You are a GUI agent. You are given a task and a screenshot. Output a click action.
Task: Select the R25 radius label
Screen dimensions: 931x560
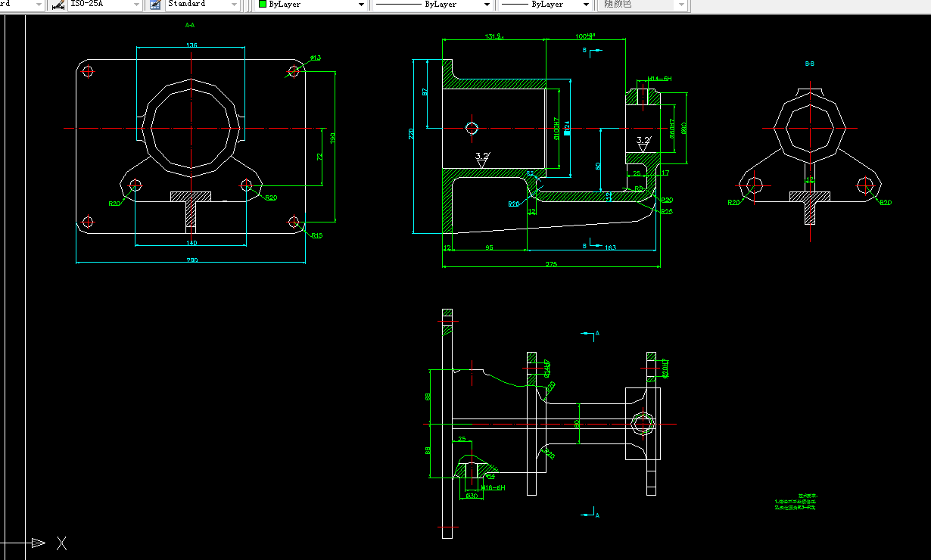pyautogui.click(x=667, y=211)
